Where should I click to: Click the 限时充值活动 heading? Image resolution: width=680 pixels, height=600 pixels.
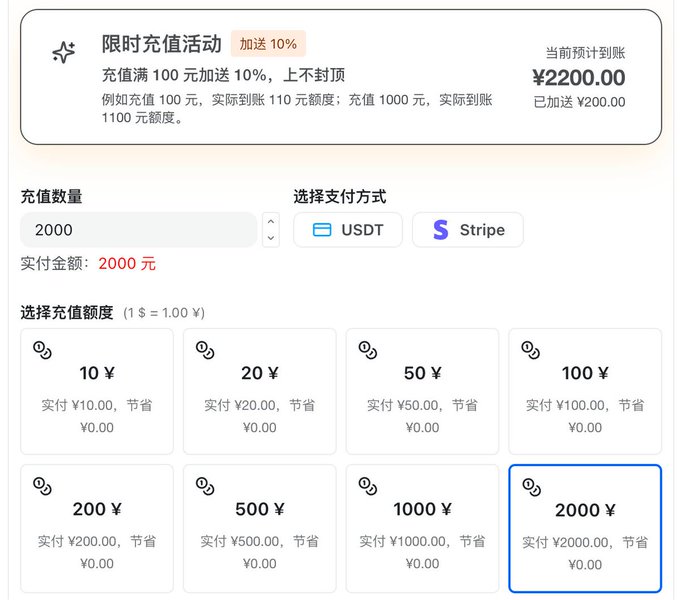pyautogui.click(x=161, y=44)
